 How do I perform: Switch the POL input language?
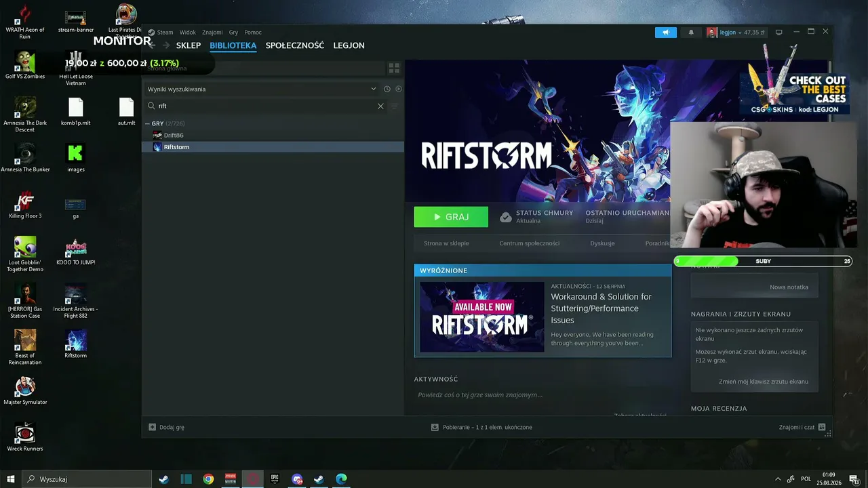click(806, 479)
